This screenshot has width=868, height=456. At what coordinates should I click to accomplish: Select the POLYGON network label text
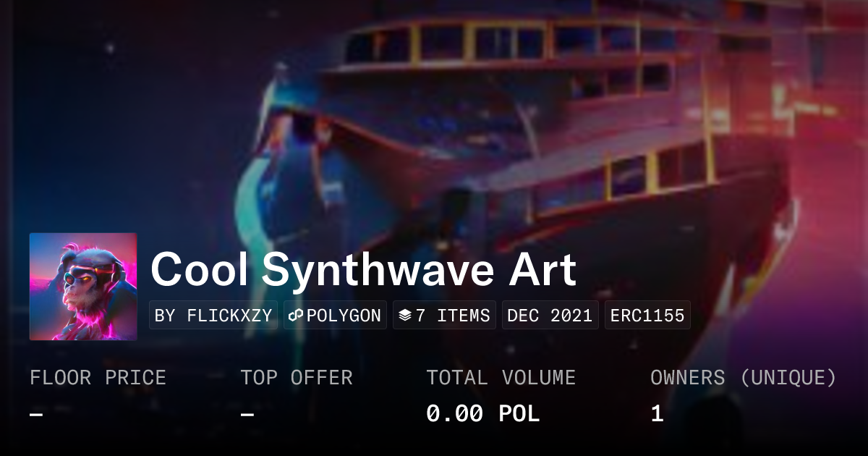tap(344, 316)
